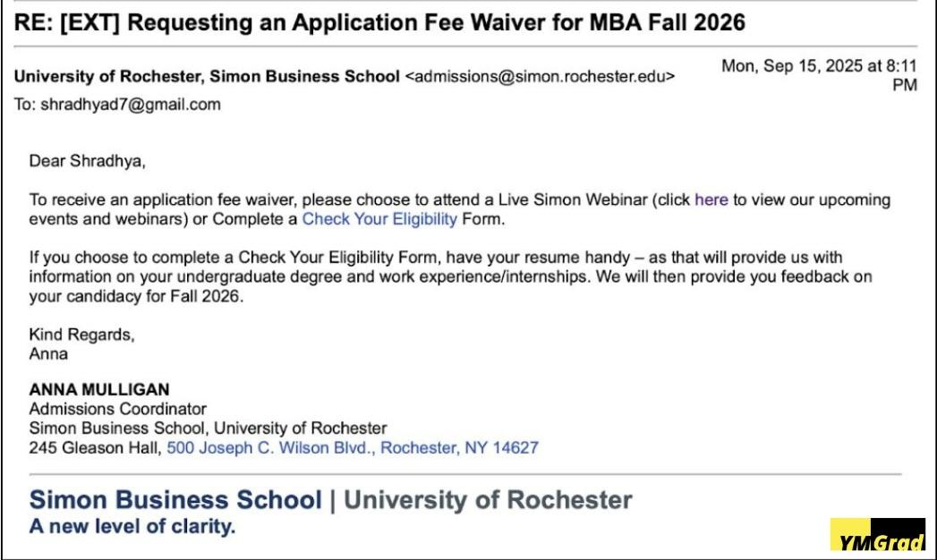The image size is (937, 560).
Task: Open the 500 Joseph C. Wilson Blvd. address link
Action: pyautogui.click(x=353, y=447)
